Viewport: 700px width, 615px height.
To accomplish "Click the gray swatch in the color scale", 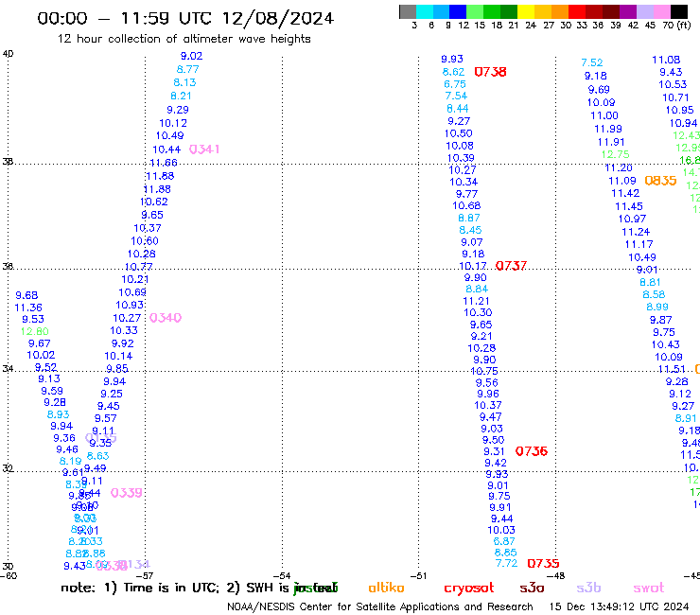I will 408,11.
